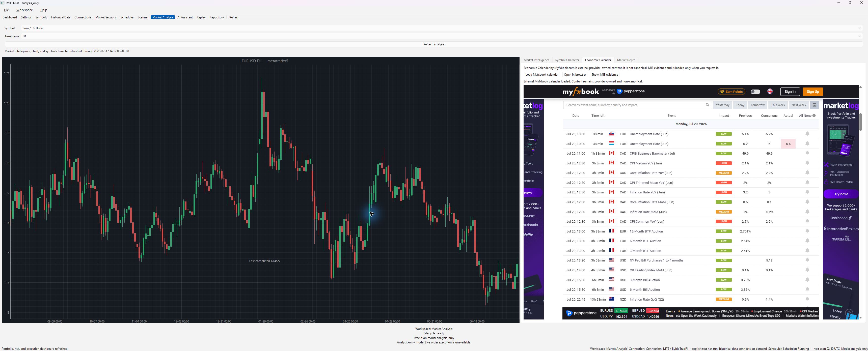The width and height of the screenshot is (868, 351).
Task: Expand the Timeframe dropdown
Action: (441, 36)
